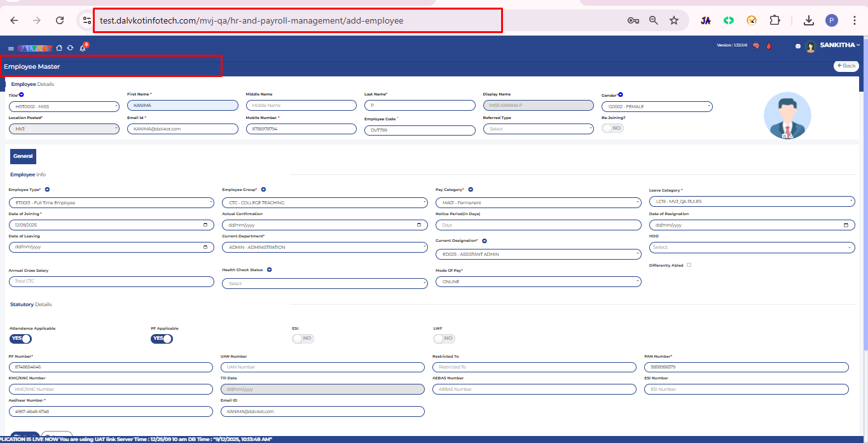This screenshot has height=443, width=868.
Task: Turn off the PF Applicable switch
Action: (162, 339)
